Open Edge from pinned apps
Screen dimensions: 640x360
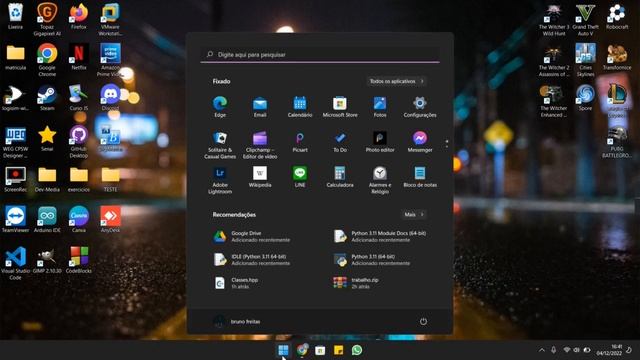coord(220,107)
